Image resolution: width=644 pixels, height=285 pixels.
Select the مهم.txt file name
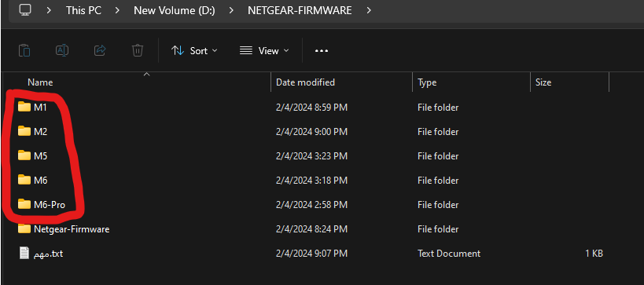click(48, 254)
